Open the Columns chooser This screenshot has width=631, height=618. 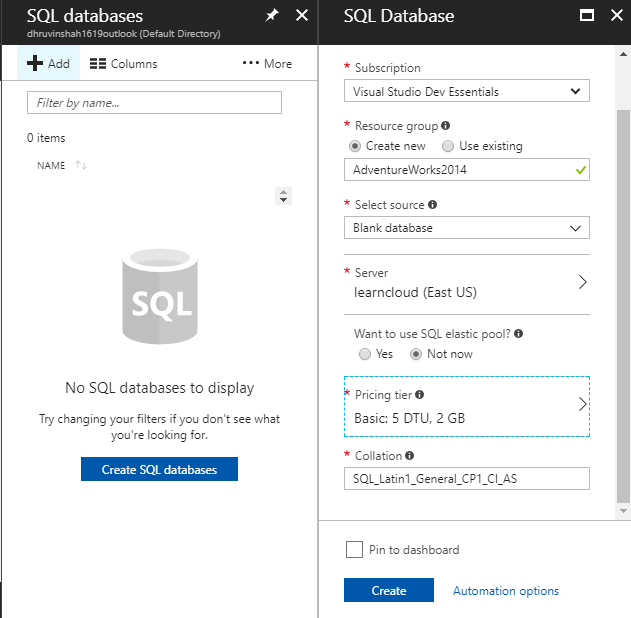[x=123, y=64]
